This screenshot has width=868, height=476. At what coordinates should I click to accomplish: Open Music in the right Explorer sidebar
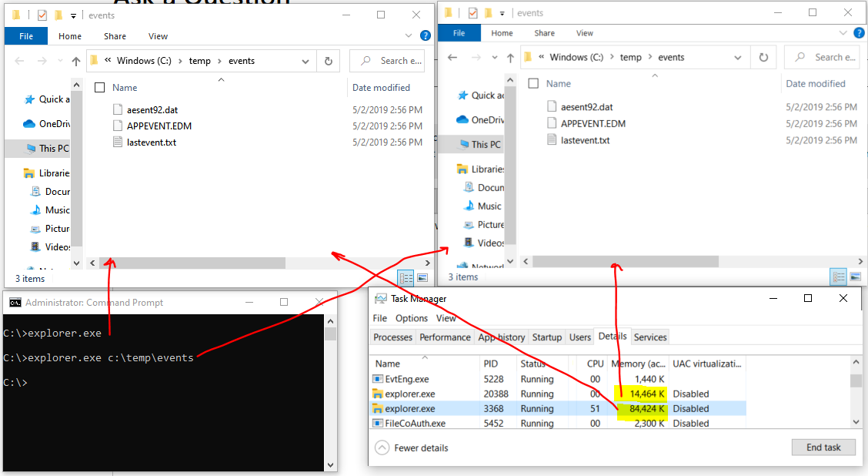(482, 206)
